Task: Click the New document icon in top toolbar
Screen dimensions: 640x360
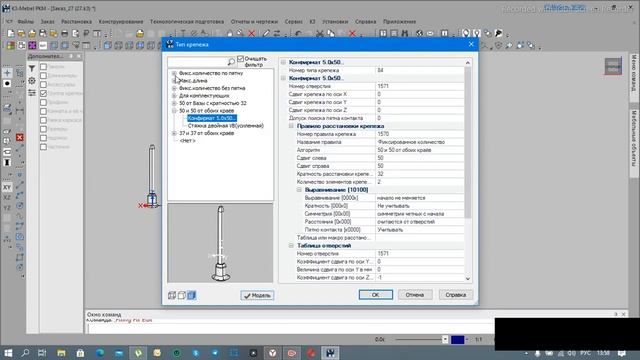Action: point(11,33)
